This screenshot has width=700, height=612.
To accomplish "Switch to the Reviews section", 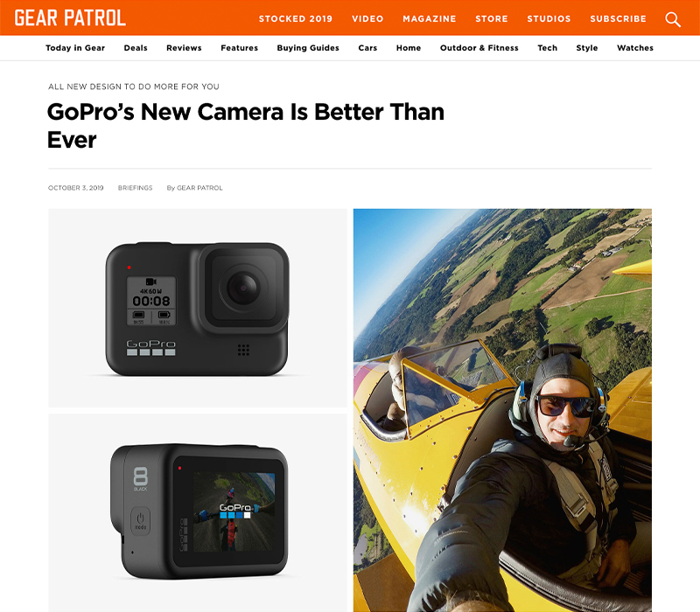I will tap(184, 48).
